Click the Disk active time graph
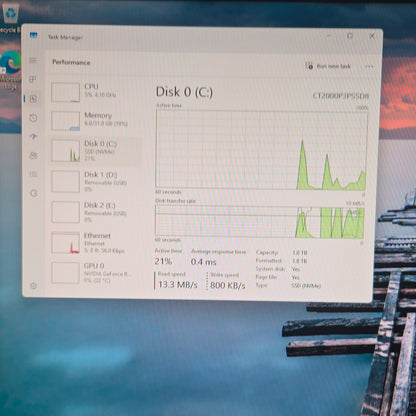416x416 pixels. point(262,150)
